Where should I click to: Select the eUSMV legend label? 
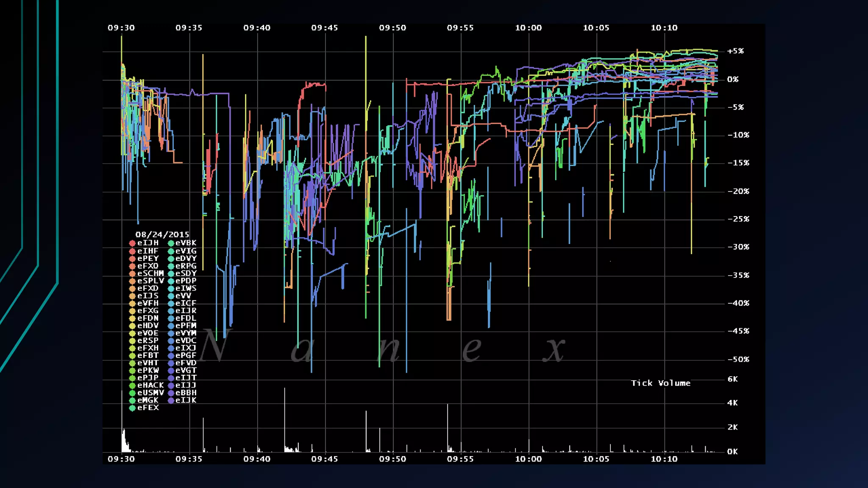pos(150,393)
